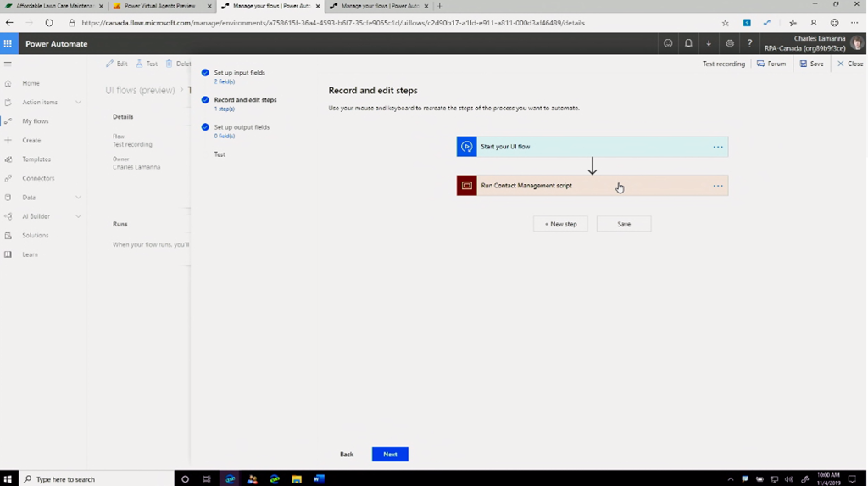Click the Start your UI flow play icon
868x486 pixels.
pyautogui.click(x=467, y=147)
